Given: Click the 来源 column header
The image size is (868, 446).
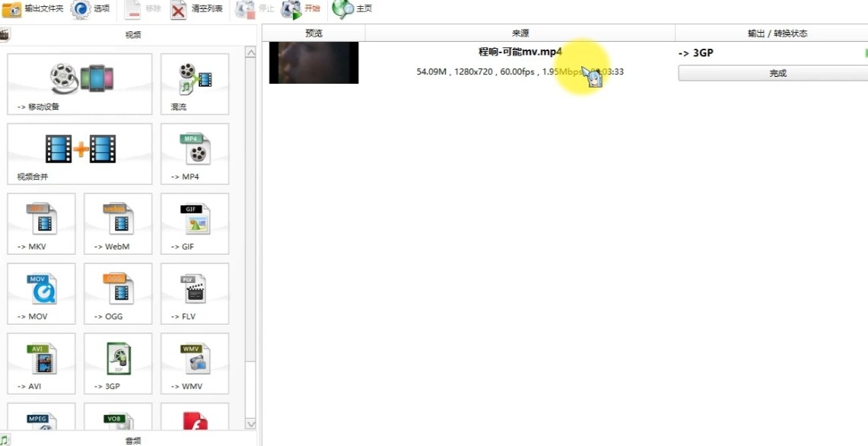Looking at the screenshot, I should click(520, 33).
